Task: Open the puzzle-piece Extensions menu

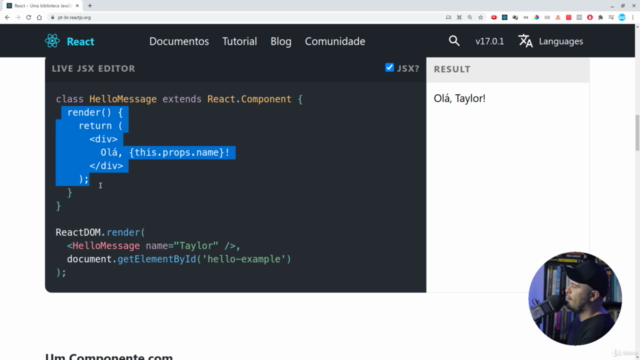Action: pyautogui.click(x=600, y=17)
